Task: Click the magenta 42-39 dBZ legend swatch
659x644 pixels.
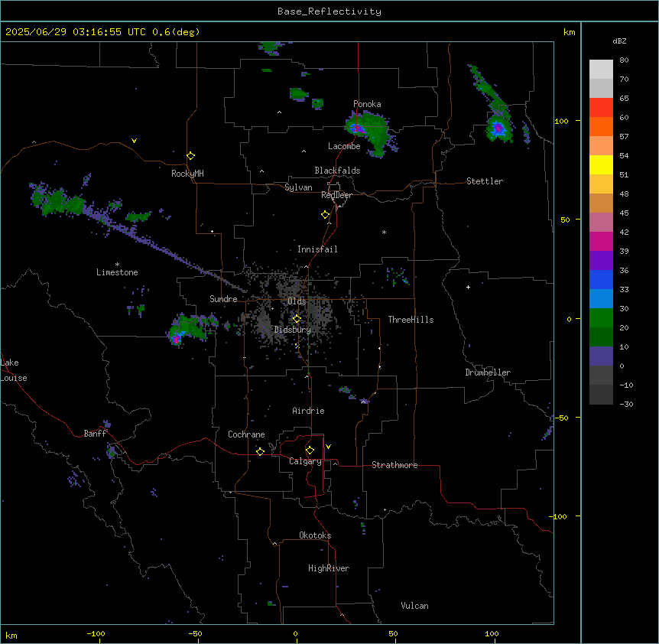Action: (x=601, y=241)
